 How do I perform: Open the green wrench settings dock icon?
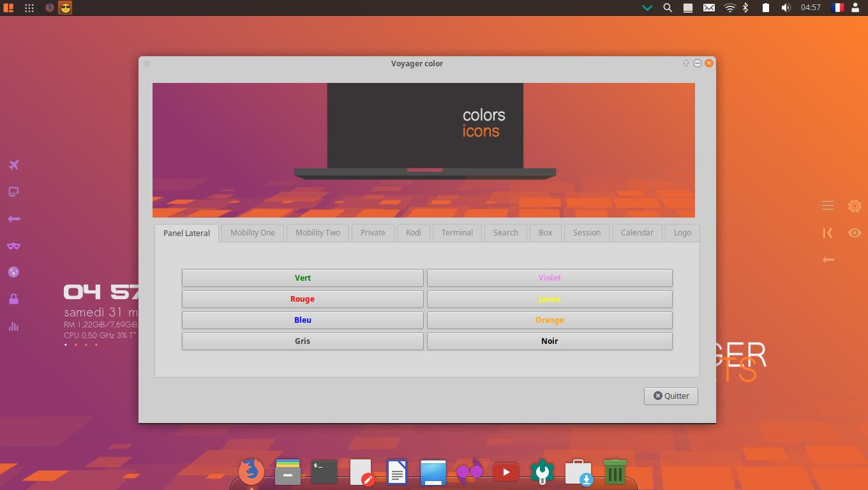coord(542,472)
